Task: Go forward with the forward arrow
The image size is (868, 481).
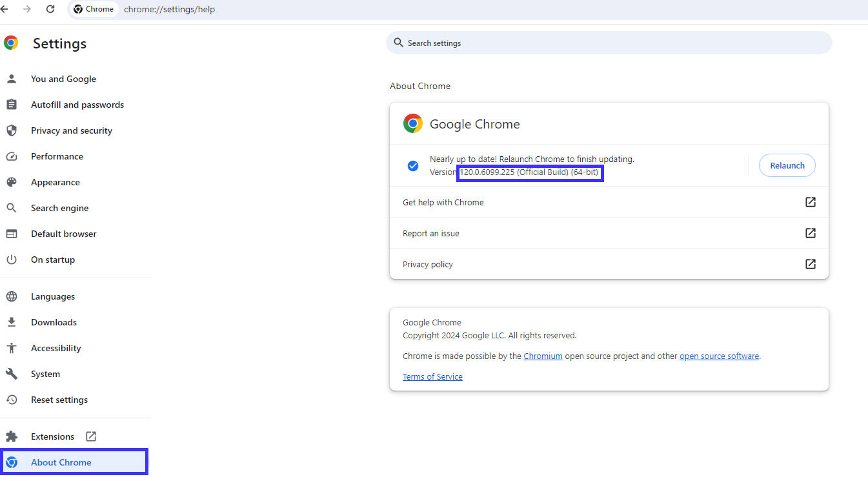Action: click(x=27, y=9)
